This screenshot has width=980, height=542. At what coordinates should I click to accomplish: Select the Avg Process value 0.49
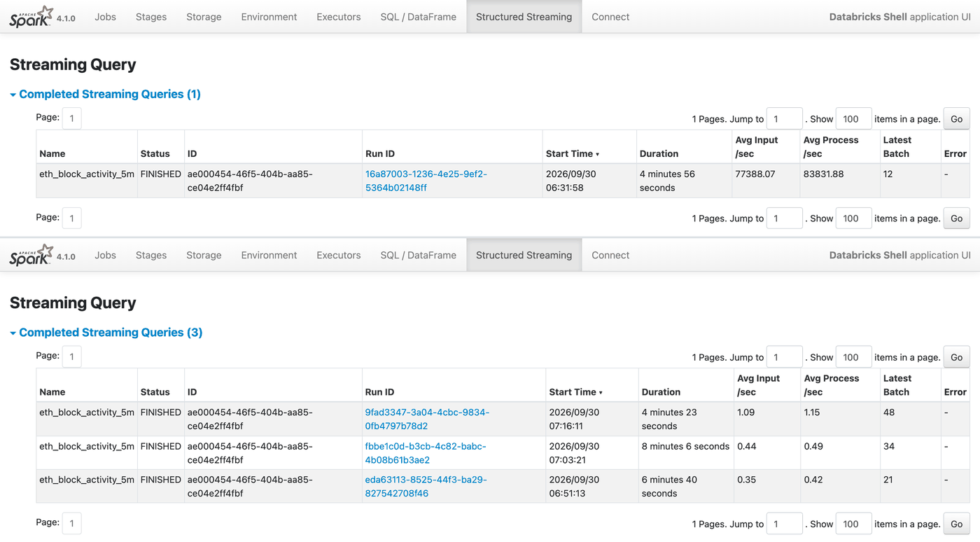click(x=812, y=446)
